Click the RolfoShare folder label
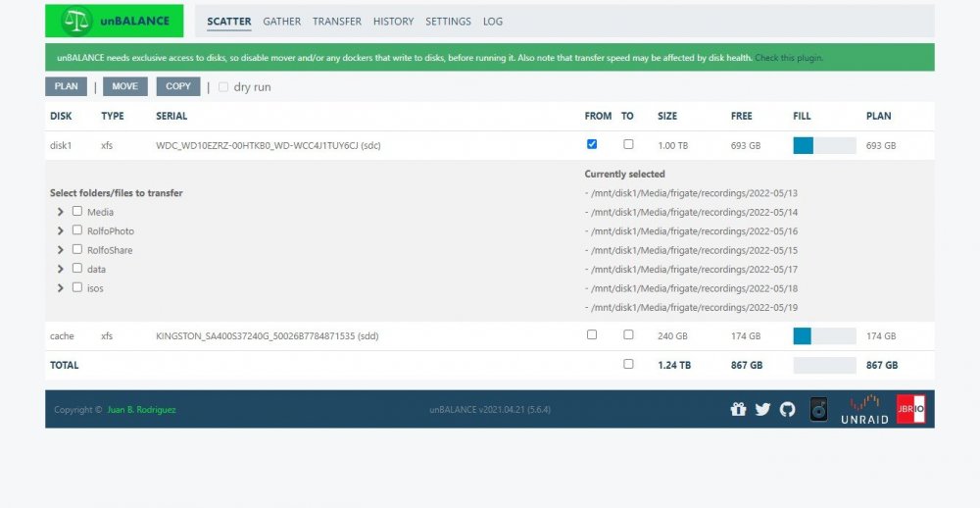This screenshot has height=508, width=980. click(x=110, y=250)
